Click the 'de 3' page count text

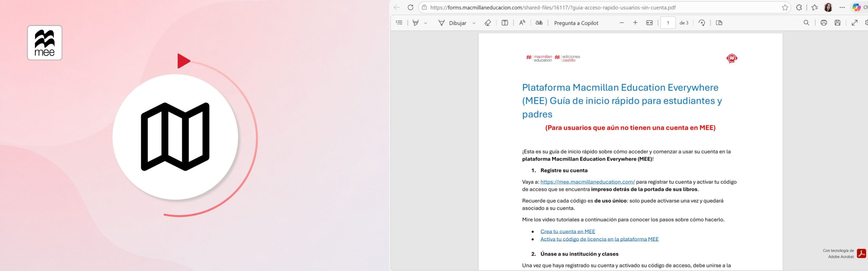click(x=684, y=23)
